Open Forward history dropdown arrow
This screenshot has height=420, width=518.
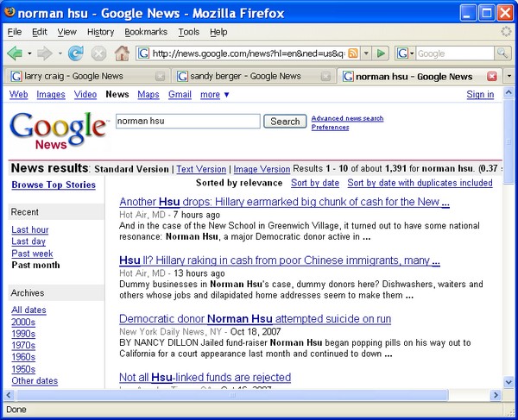[60, 53]
